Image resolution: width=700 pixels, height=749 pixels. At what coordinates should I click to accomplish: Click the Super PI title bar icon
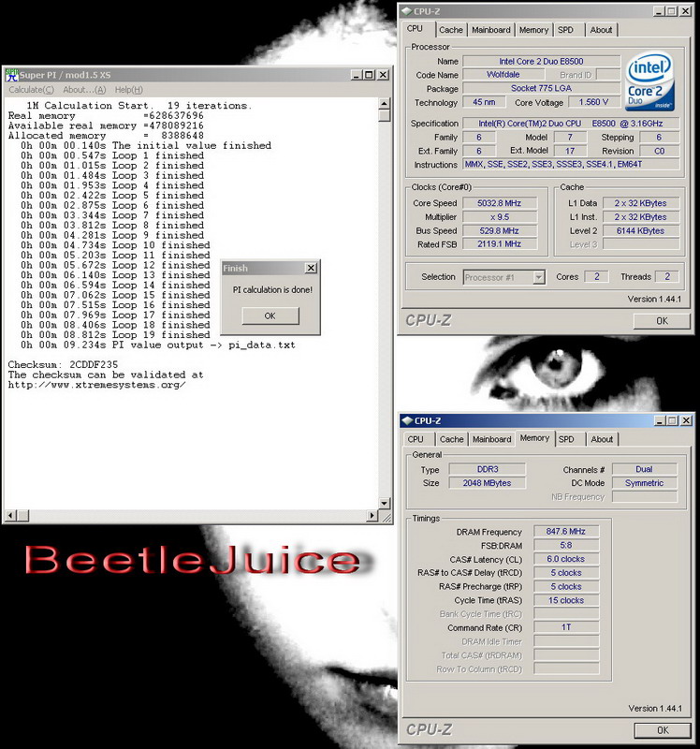[12, 75]
